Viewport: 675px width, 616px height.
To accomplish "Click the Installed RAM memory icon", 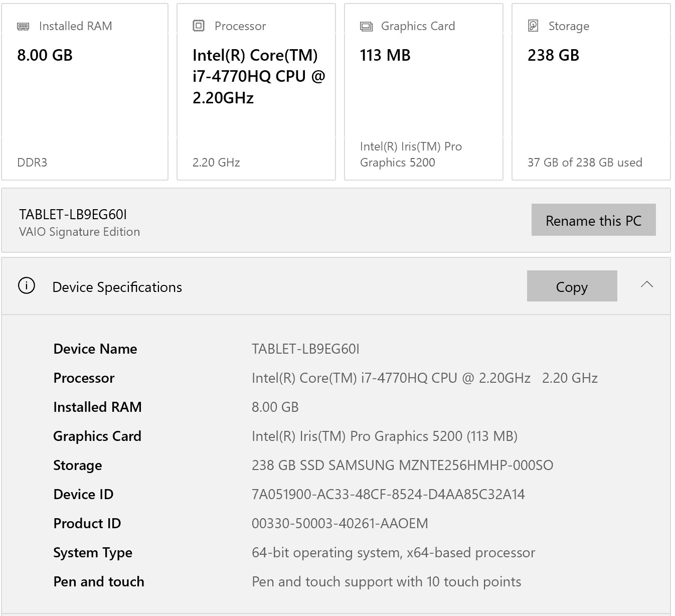I will (x=23, y=26).
